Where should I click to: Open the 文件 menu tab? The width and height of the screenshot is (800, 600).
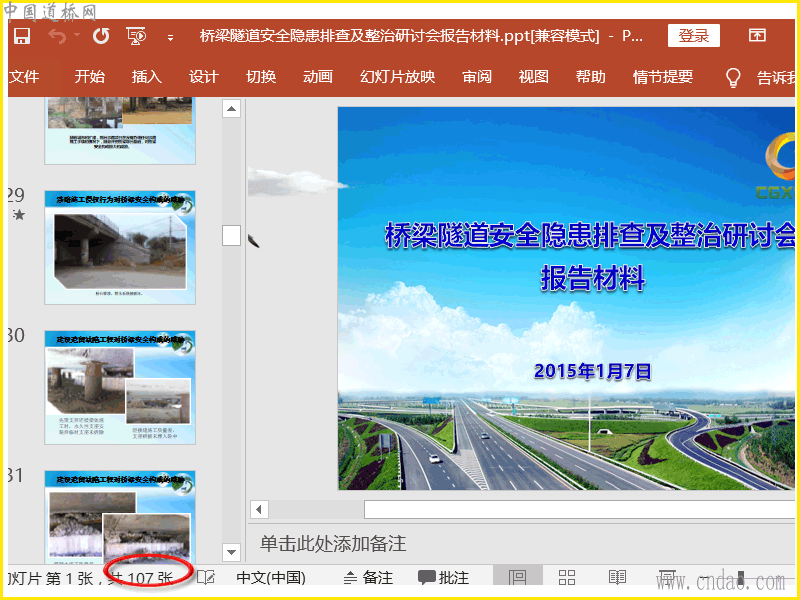point(24,77)
